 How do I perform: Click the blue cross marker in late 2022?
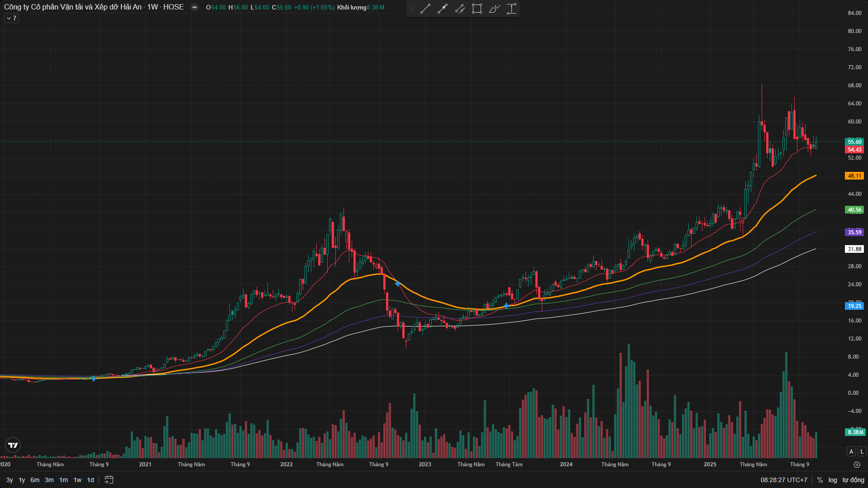(x=398, y=284)
